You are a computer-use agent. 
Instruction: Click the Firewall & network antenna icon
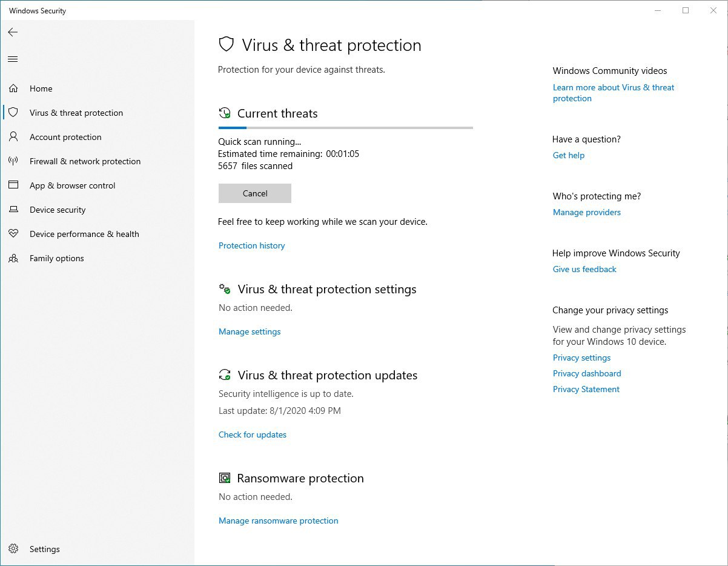[x=13, y=161]
